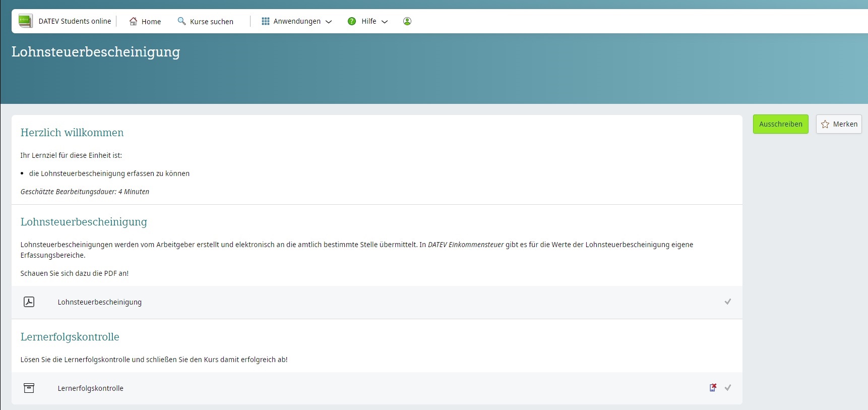This screenshot has width=868, height=410.
Task: Open the Lohnsteuerbescheinigung PDF link
Action: (99, 302)
